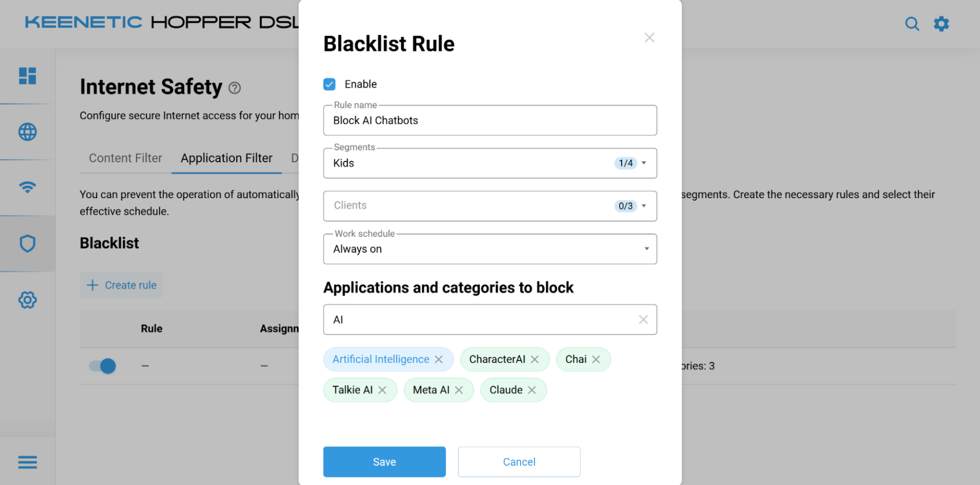The width and height of the screenshot is (980, 485).
Task: Remove the Claude application chip
Action: click(x=532, y=390)
